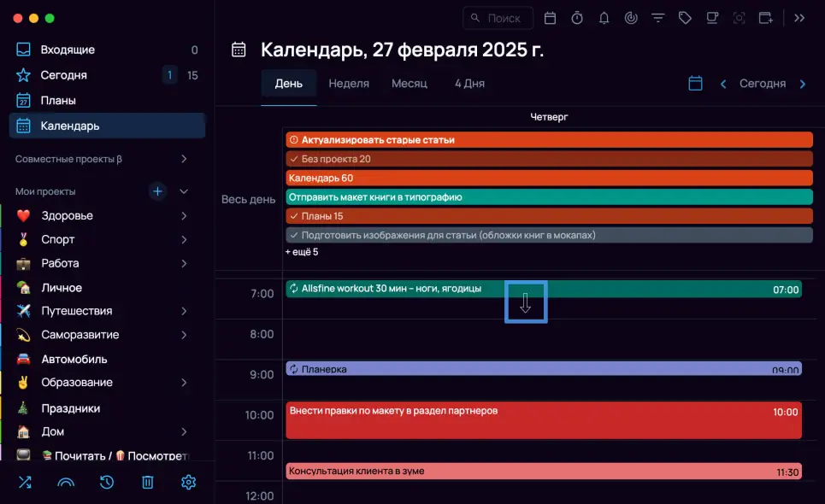The width and height of the screenshot is (825, 504).
Task: Uncheck 'Подготовить изображения для статьи' task
Action: click(293, 235)
